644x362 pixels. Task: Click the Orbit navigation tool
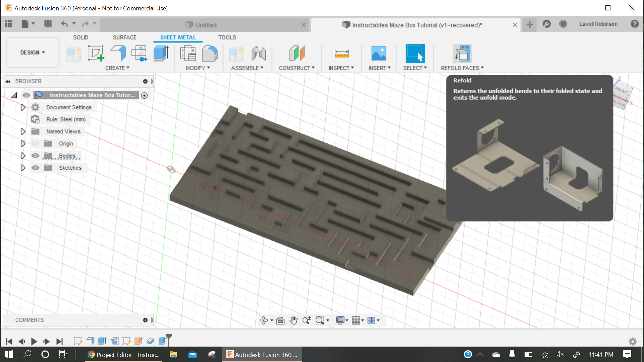pyautogui.click(x=264, y=320)
